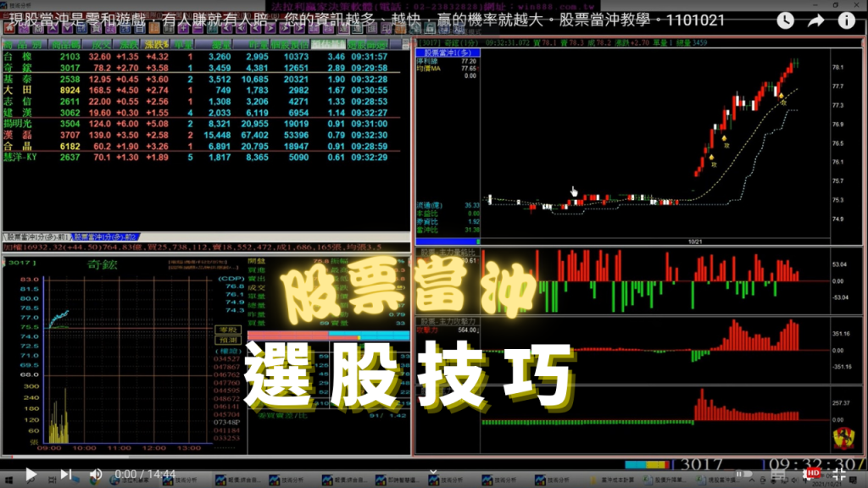
Task: Click the Watch later clock icon
Action: (x=787, y=20)
